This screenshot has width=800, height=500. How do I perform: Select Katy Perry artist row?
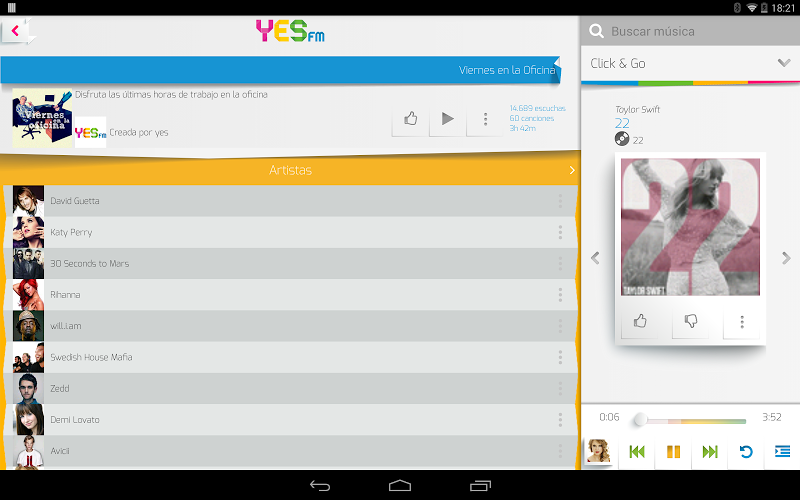(290, 232)
